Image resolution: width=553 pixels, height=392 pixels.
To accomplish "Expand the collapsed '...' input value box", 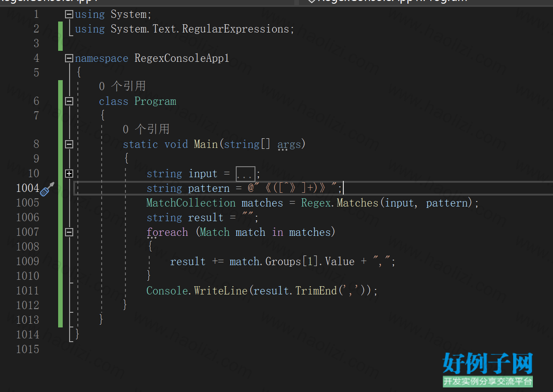I will tap(245, 174).
